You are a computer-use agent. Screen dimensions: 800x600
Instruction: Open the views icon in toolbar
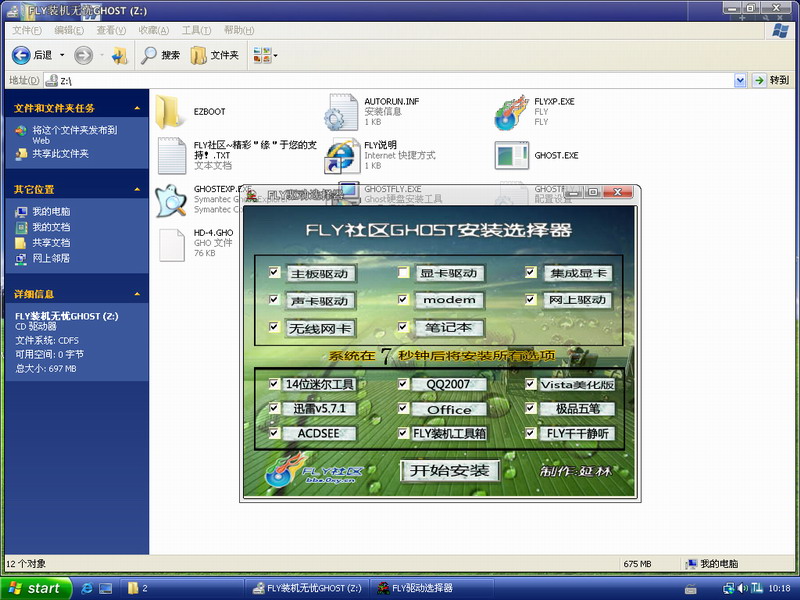(262, 55)
